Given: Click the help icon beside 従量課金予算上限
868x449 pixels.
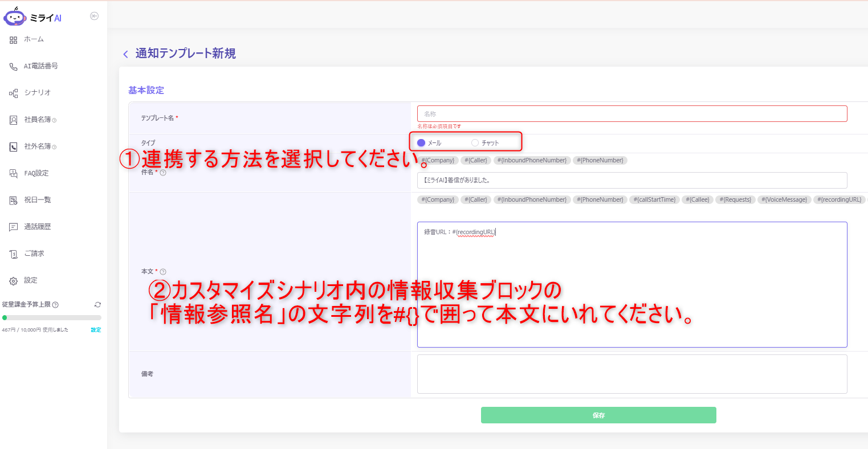Looking at the screenshot, I should tap(55, 305).
